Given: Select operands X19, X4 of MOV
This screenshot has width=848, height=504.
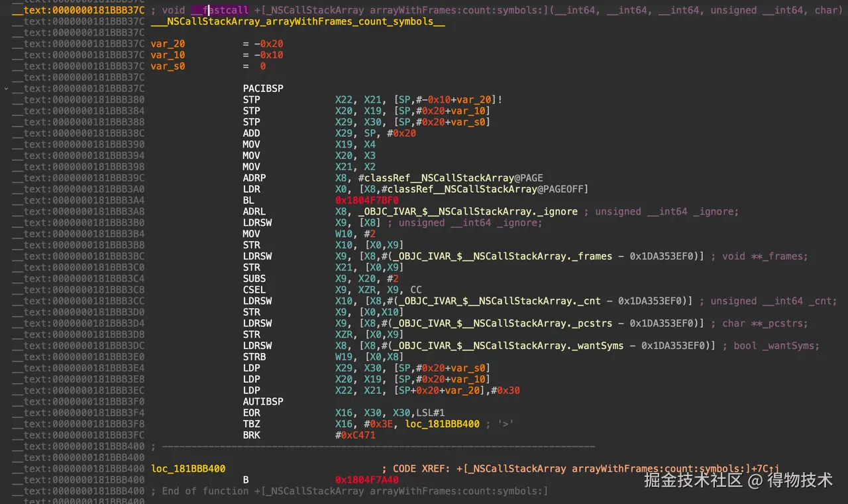Looking at the screenshot, I should 355,144.
